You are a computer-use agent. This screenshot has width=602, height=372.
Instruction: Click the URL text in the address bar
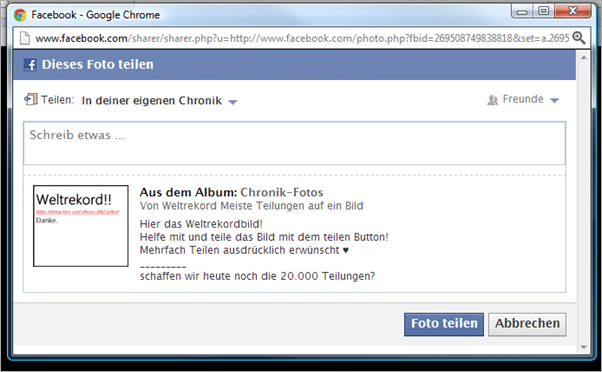pos(302,38)
